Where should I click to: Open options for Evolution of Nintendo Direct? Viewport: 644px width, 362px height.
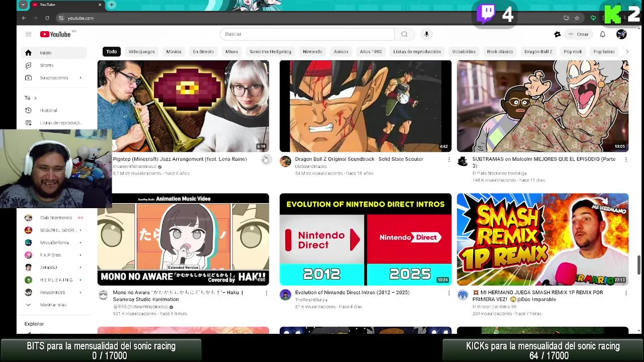coord(449,293)
